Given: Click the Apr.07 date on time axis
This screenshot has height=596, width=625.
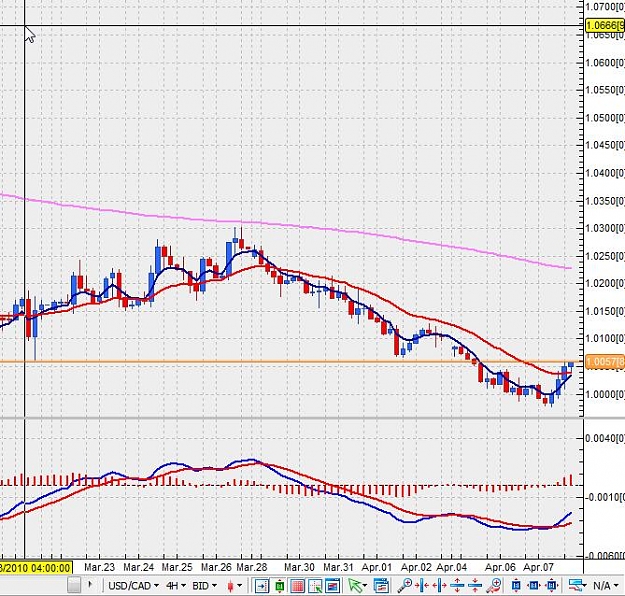Looking at the screenshot, I should [x=539, y=567].
